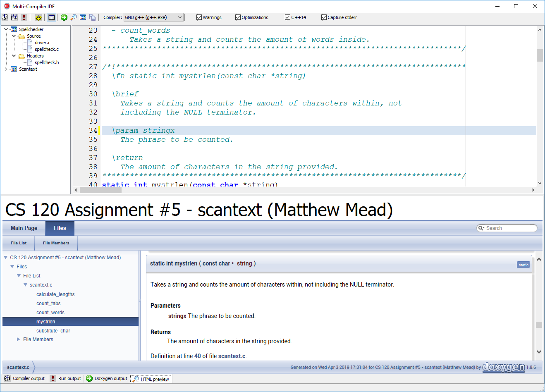Click the yellow gear build icon

[x=38, y=17]
